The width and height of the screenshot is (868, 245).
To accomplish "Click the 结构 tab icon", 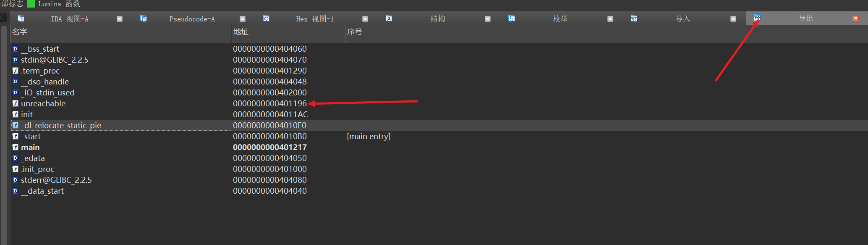I will pos(389,18).
